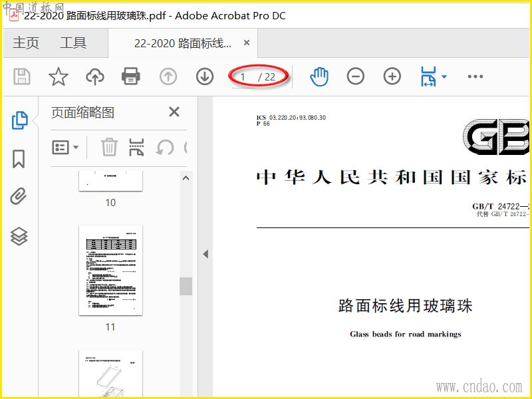Open fit page dropdown arrow
Screen dimensions: 532x399
[444, 76]
